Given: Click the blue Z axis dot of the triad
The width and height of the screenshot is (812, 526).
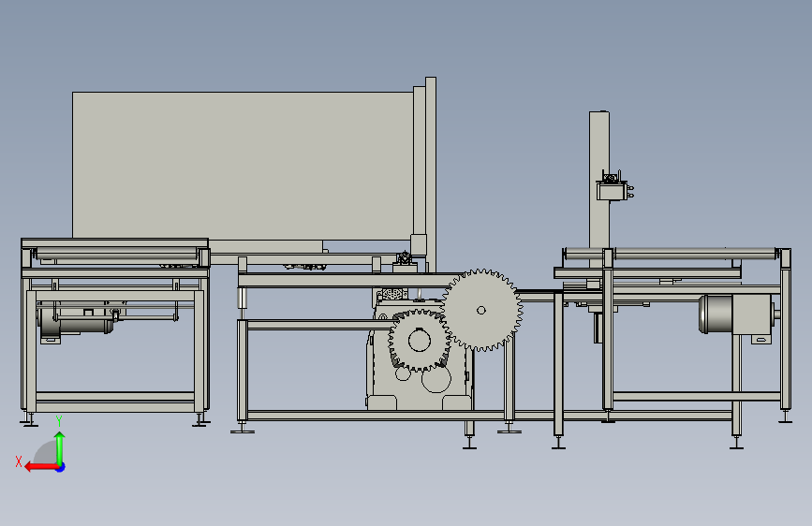Looking at the screenshot, I should point(61,467).
